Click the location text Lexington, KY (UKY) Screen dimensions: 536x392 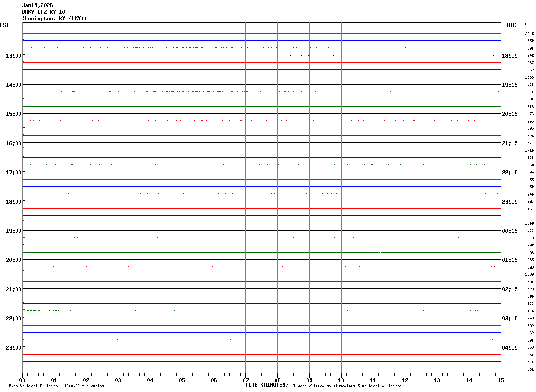coord(54,19)
